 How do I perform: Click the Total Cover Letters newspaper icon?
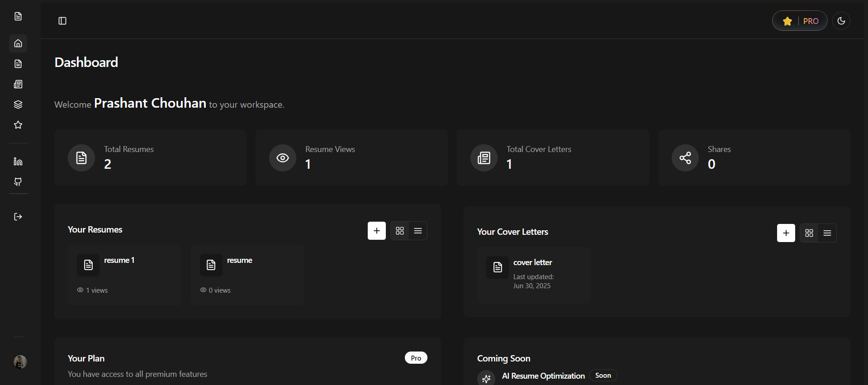pos(484,158)
